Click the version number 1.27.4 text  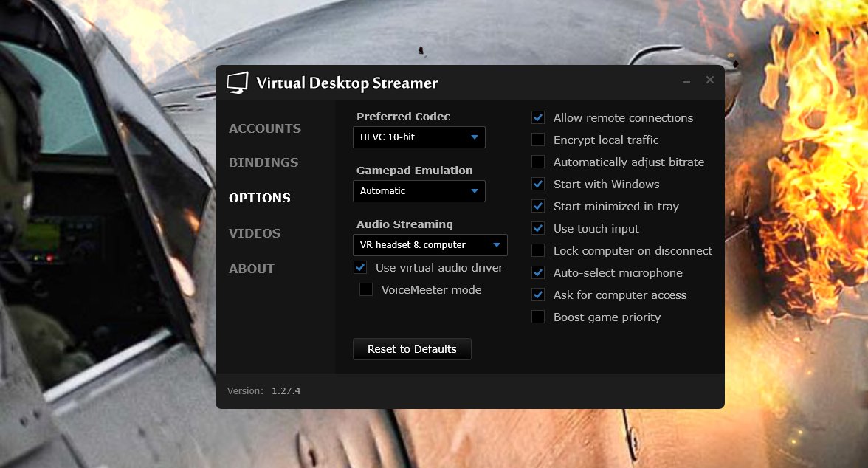point(286,391)
